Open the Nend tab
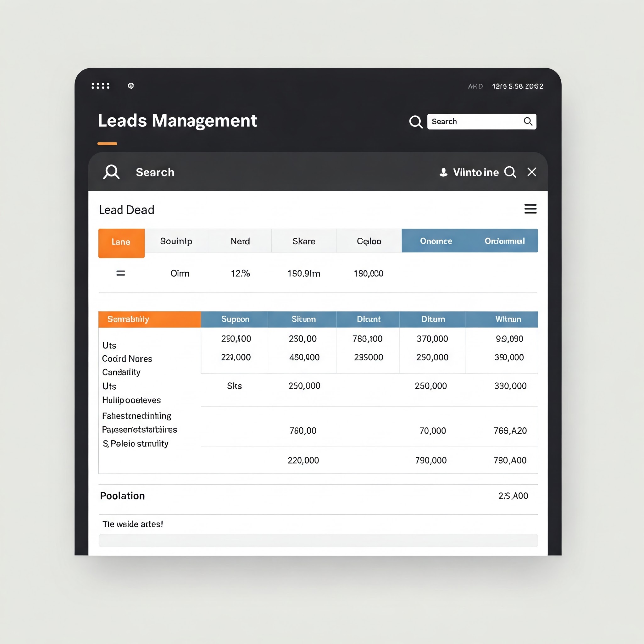This screenshot has width=644, height=644. pos(240,241)
